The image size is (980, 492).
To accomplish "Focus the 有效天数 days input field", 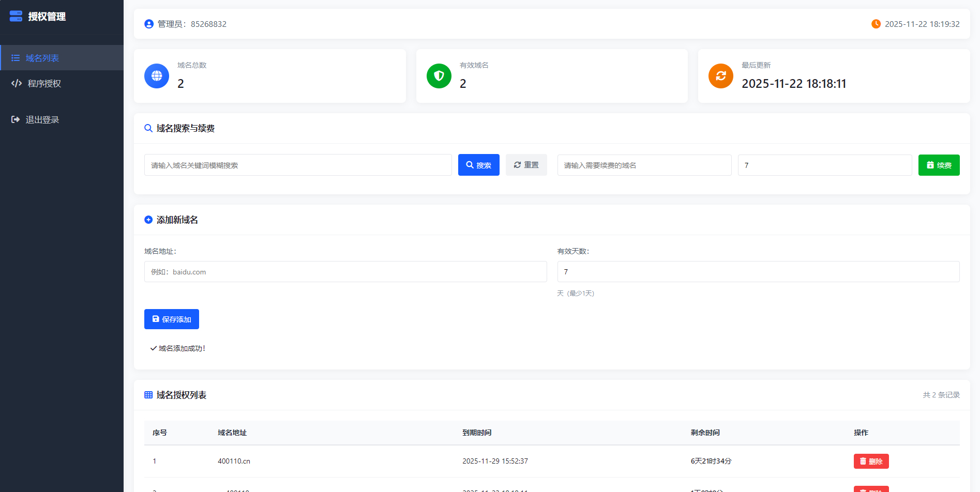I will 759,271.
